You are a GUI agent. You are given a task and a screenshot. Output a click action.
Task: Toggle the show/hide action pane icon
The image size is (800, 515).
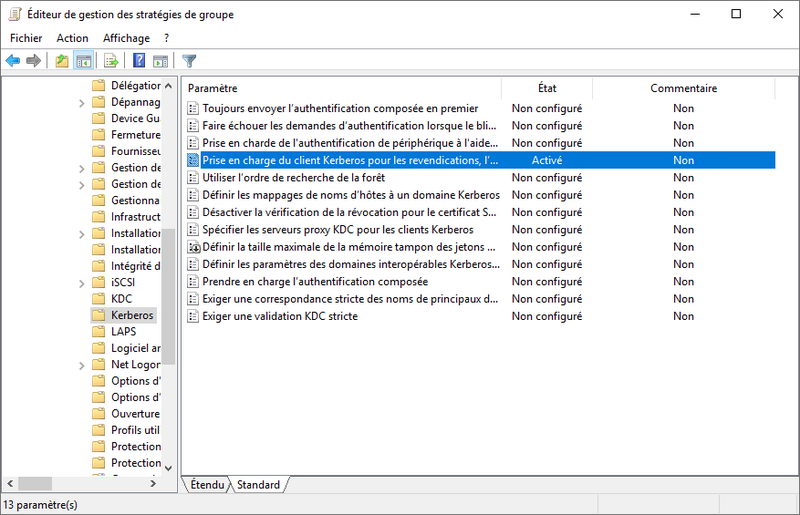(160, 61)
